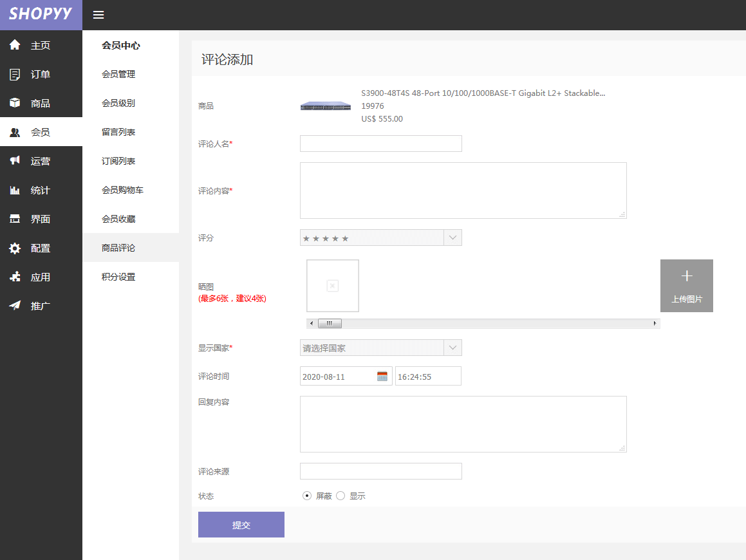Open 运营 in the main sidebar
The height and width of the screenshot is (560, 746).
[41, 162]
